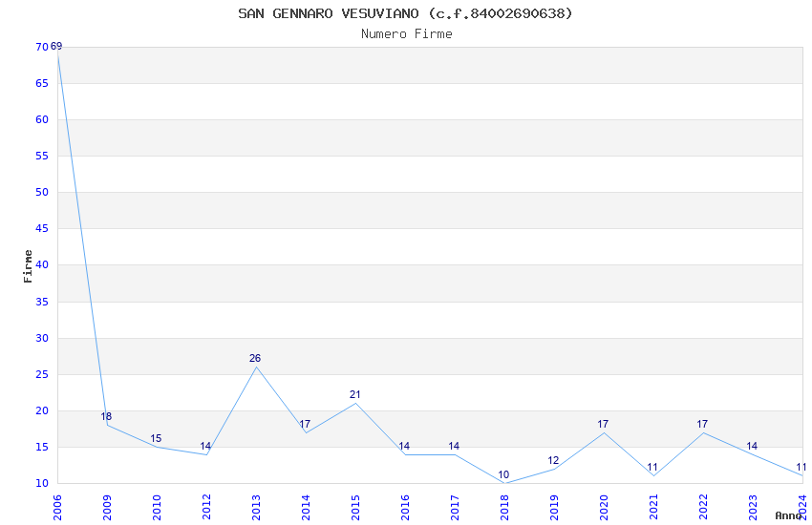The width and height of the screenshot is (812, 525).
Task: Click the y-axis tick value 35
Action: pyautogui.click(x=42, y=302)
